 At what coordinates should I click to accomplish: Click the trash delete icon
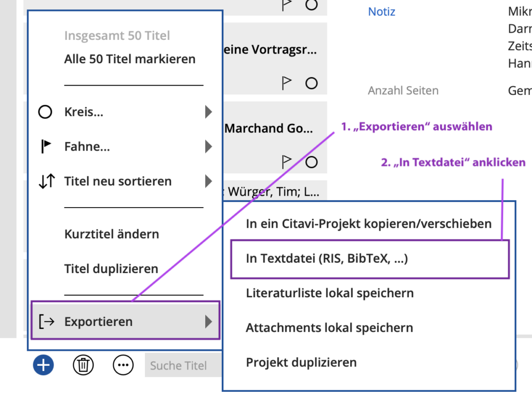click(83, 365)
